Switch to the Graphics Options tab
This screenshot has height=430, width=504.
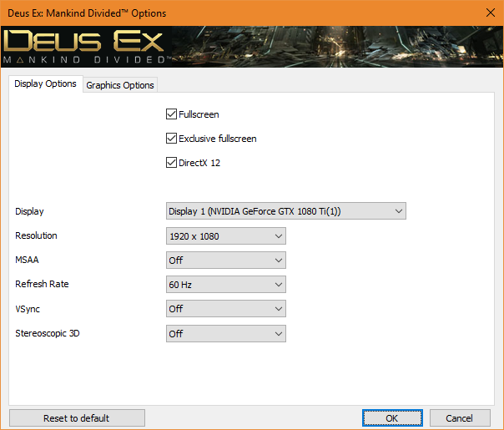point(120,85)
